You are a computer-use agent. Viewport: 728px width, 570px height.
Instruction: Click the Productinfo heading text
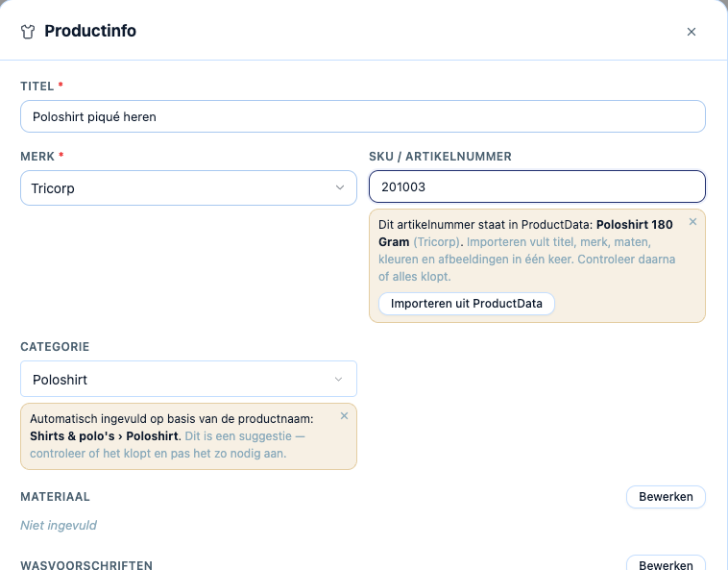90,31
